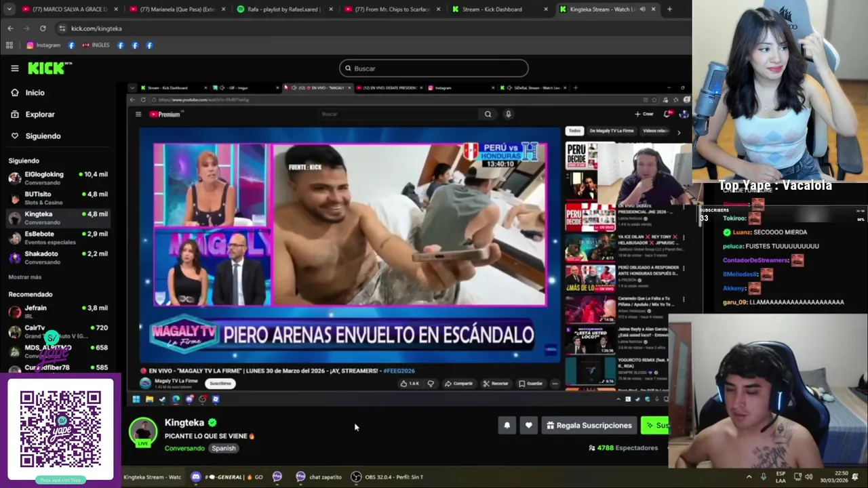Open BUTIsito channel in Siguiendo list

pyautogui.click(x=58, y=198)
